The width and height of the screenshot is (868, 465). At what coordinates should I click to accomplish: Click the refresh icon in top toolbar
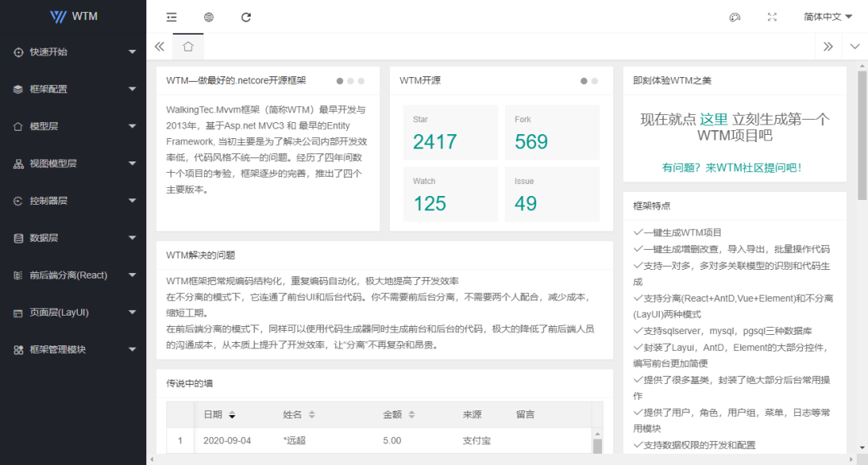(x=246, y=17)
